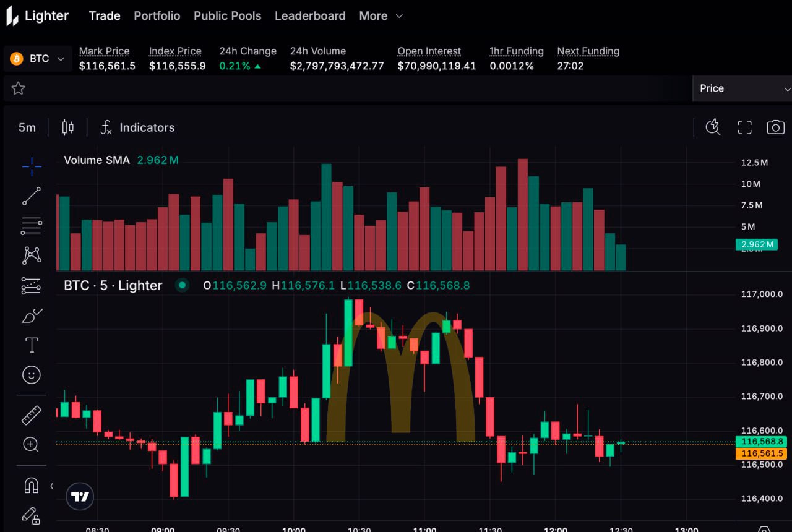Open the Leaderboard page

point(310,16)
